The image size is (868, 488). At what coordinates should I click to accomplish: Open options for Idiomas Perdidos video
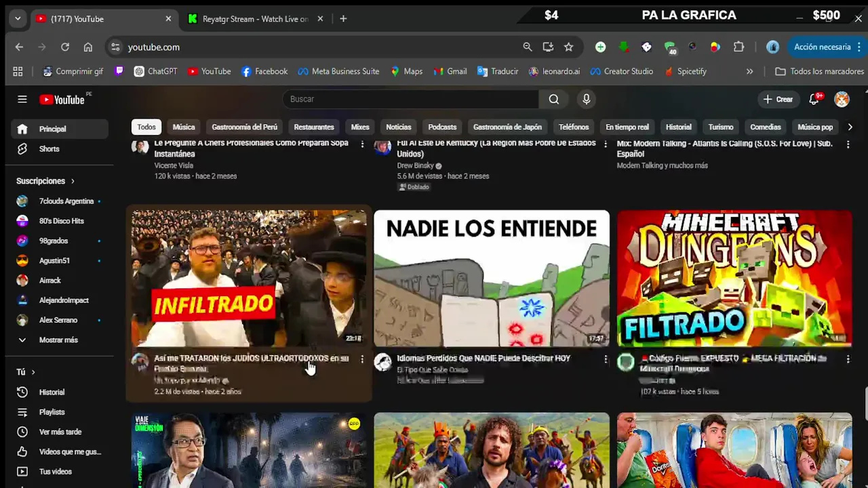(606, 359)
